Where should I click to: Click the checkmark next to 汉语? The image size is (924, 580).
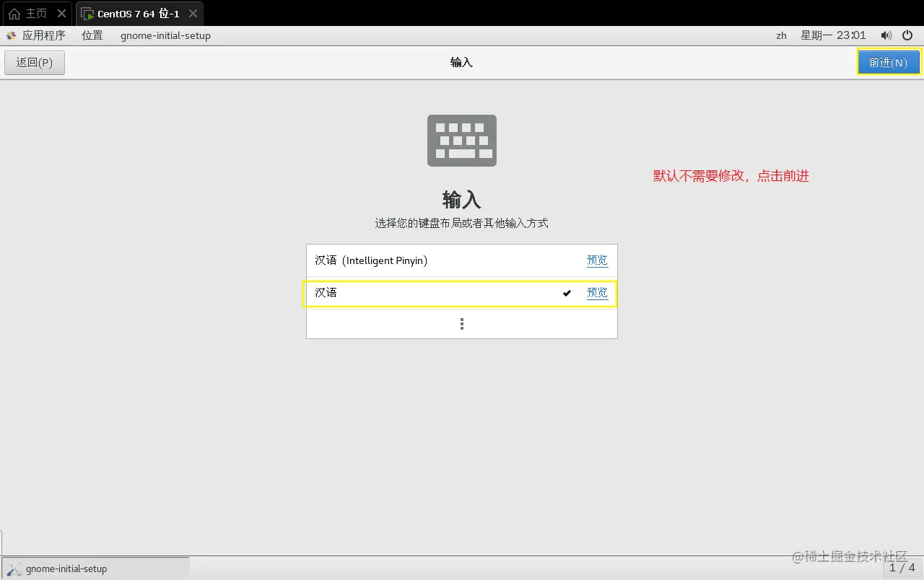(x=567, y=293)
